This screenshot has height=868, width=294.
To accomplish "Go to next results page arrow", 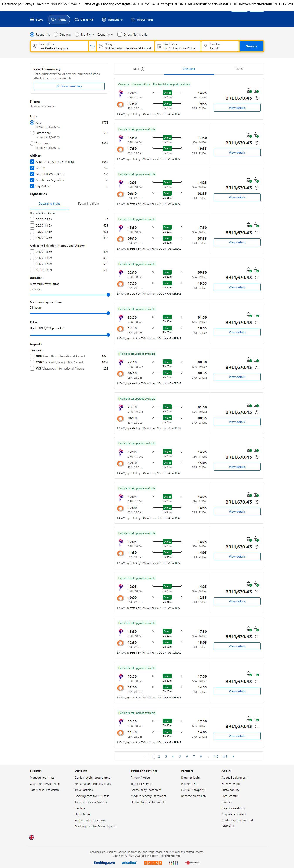I will (233, 756).
